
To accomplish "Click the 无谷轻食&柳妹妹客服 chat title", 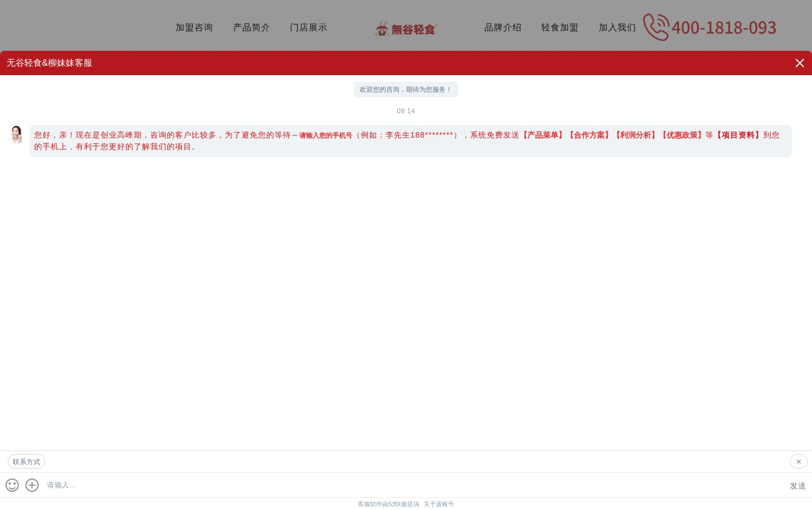I will click(49, 63).
